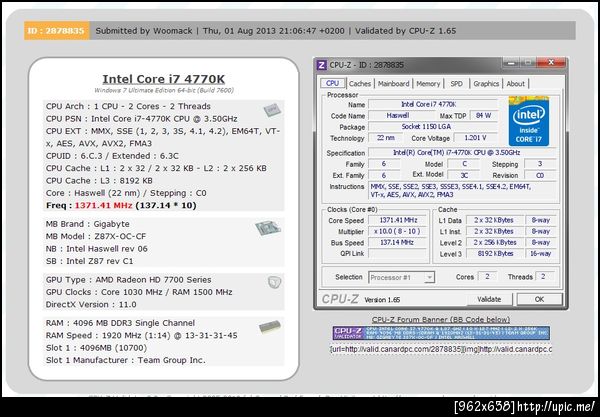Click the motherboard icon beside MB Brand
This screenshot has height=417, width=600.
268,228
